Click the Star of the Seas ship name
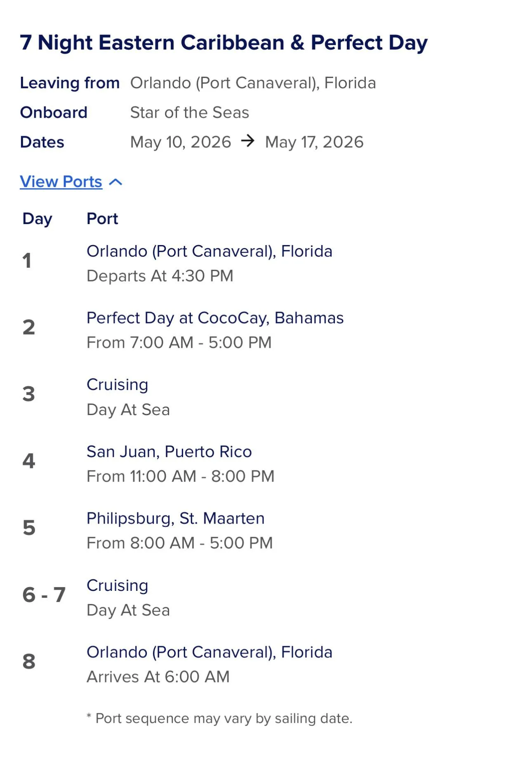 pos(189,113)
